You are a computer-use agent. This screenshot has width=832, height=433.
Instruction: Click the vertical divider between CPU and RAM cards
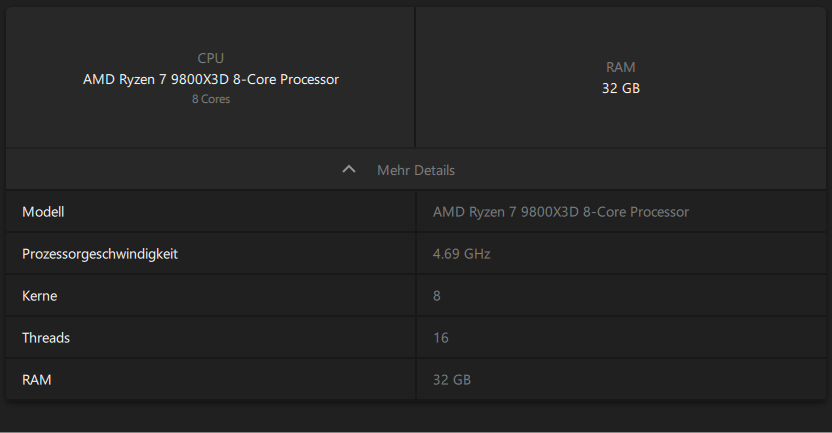point(415,78)
